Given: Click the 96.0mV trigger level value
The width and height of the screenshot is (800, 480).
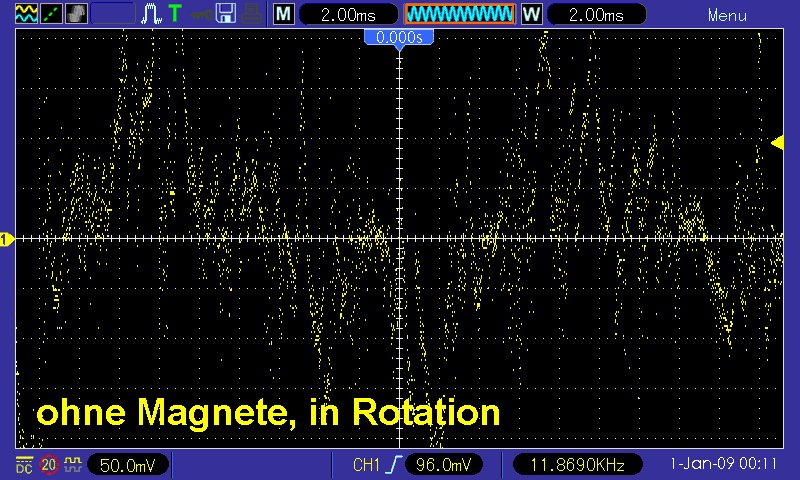Looking at the screenshot, I should point(445,465).
